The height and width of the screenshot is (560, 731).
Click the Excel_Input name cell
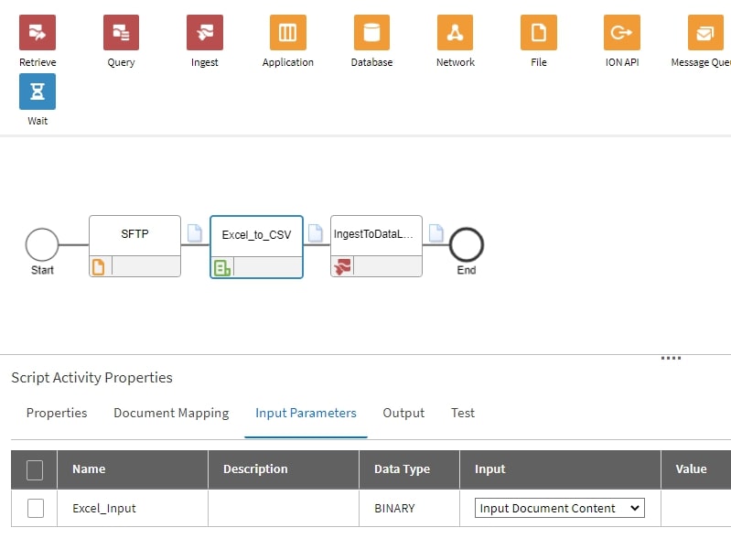tap(133, 508)
